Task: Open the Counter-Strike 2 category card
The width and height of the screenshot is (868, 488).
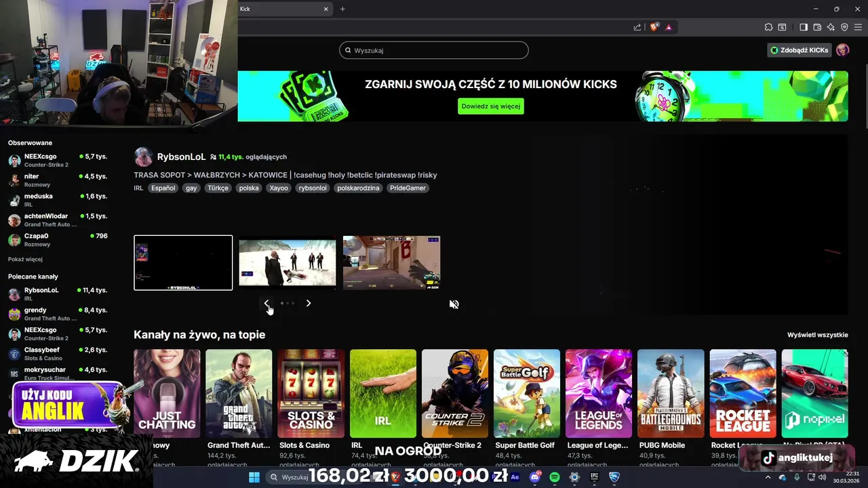Action: (454, 393)
